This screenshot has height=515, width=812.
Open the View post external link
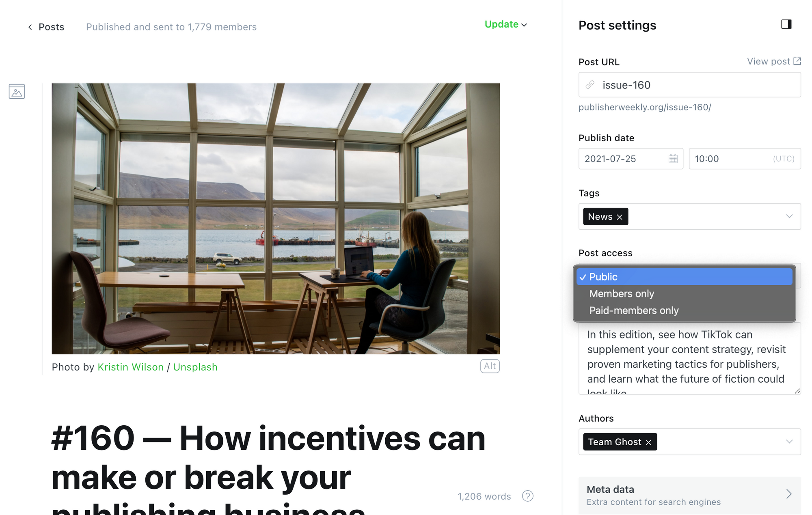tap(774, 61)
